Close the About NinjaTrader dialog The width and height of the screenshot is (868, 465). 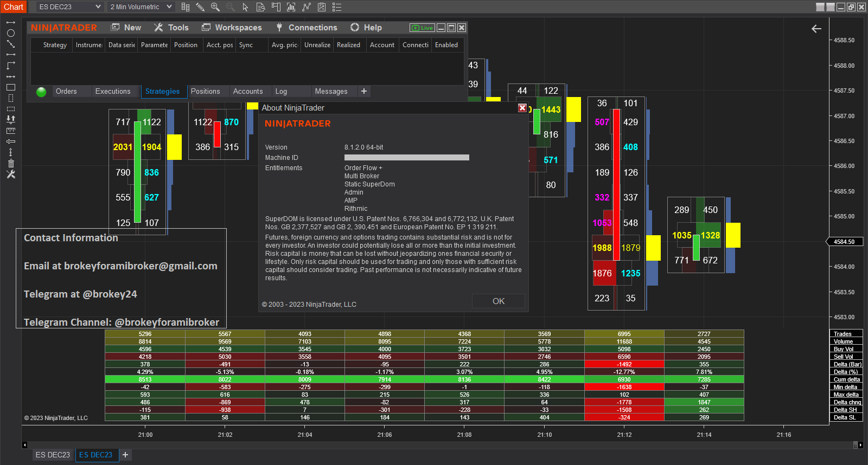point(522,108)
